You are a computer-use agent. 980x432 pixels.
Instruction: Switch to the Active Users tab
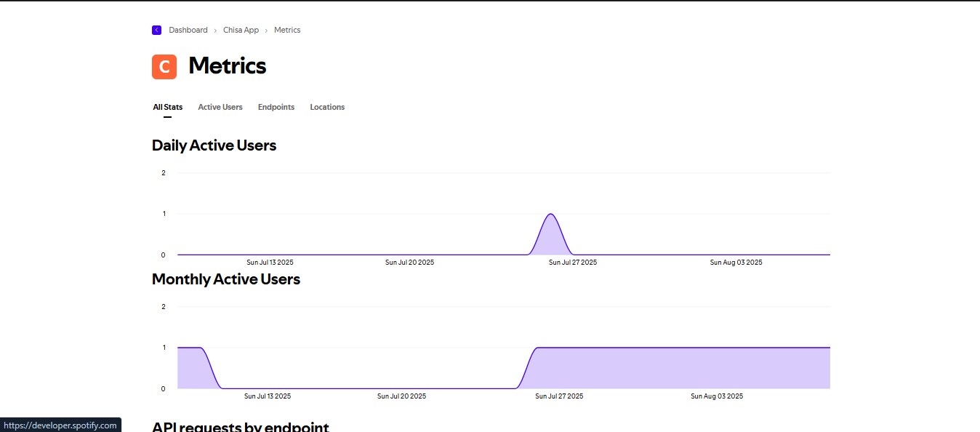[x=220, y=107]
